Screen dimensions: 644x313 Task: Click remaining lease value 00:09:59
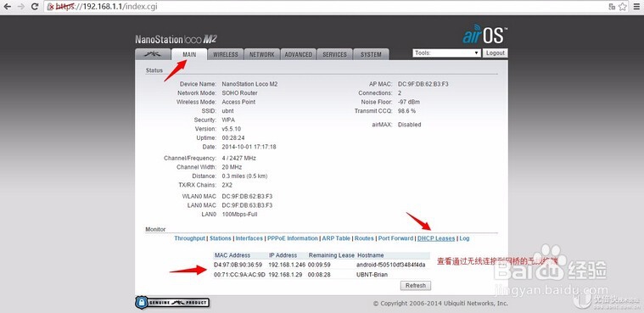point(319,265)
